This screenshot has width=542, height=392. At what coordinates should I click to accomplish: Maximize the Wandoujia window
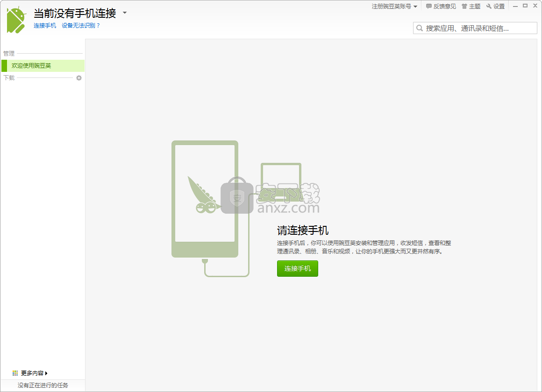pyautogui.click(x=525, y=6)
